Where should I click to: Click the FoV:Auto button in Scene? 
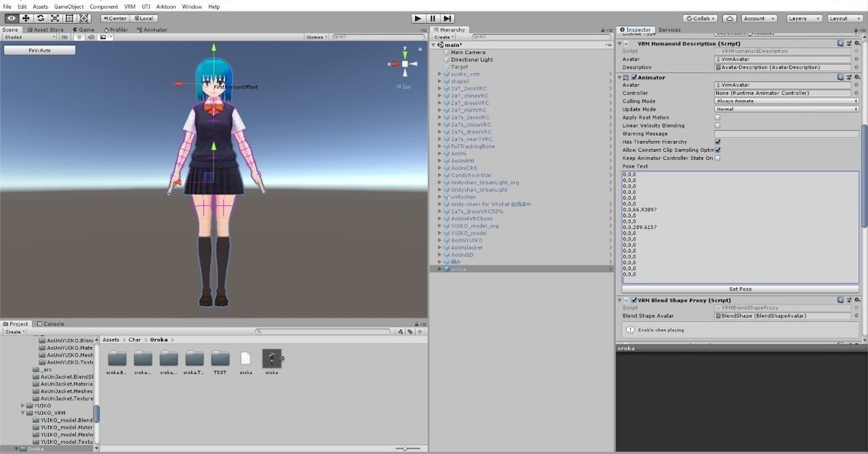(x=40, y=50)
